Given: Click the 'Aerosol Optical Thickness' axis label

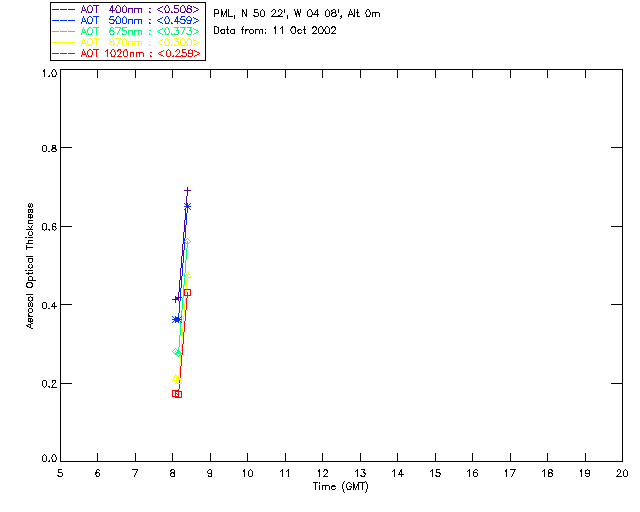Looking at the screenshot, I should (30, 266).
